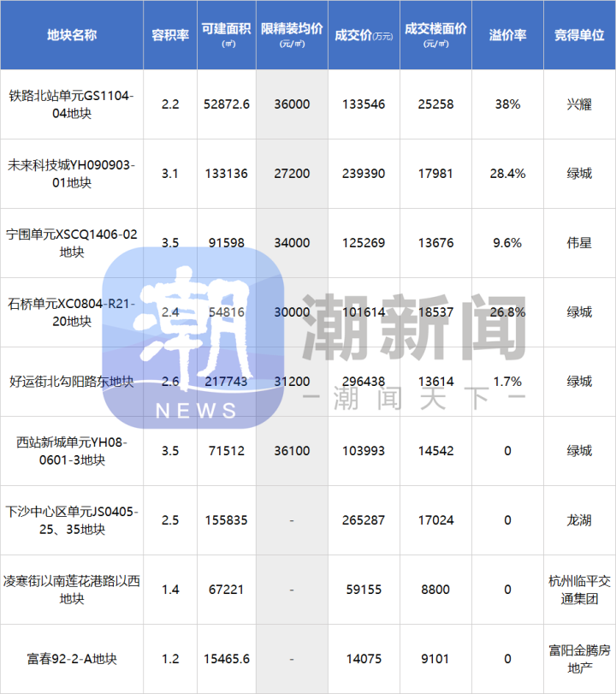This screenshot has height=694, width=616.
Task: Click the 未来科技城YH090903-01地块 cell
Action: click(x=72, y=174)
